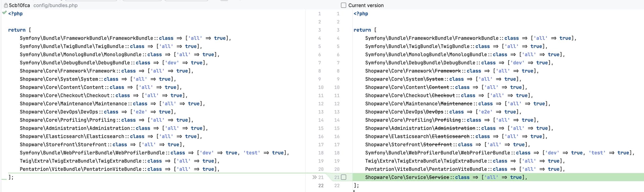
Task: Toggle the Current version checkbox
Action: (343, 5)
